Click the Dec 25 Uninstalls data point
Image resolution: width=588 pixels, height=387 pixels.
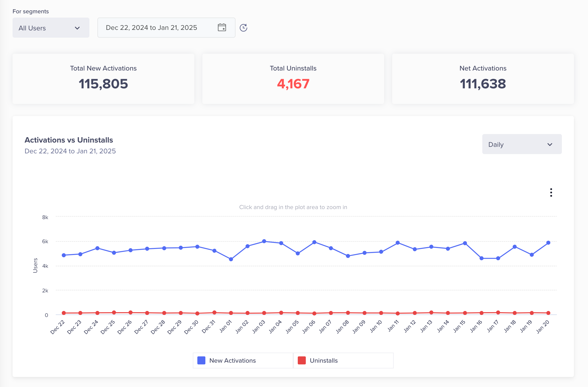tap(114, 312)
